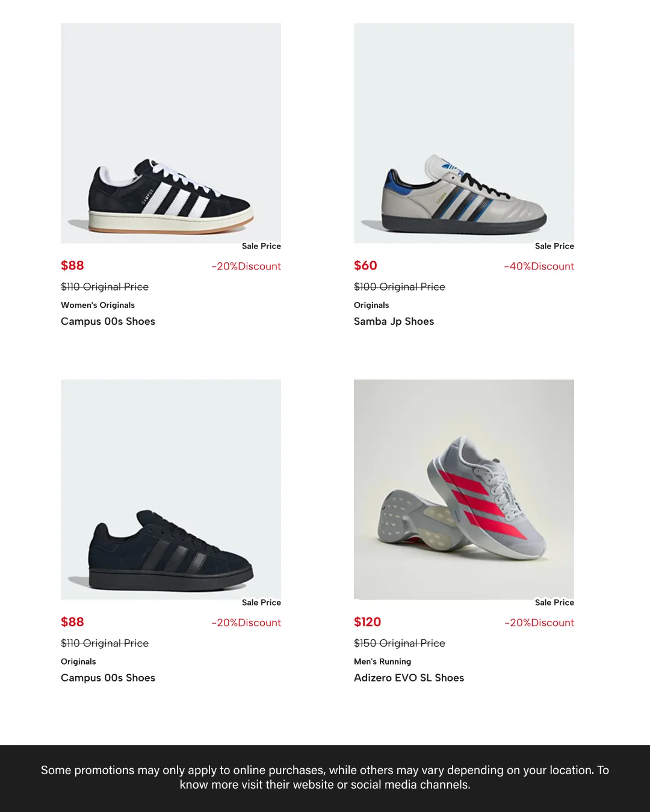Open the black and white Campus 00s shoe image
Viewport: 650px width, 812px height.
tap(171, 133)
